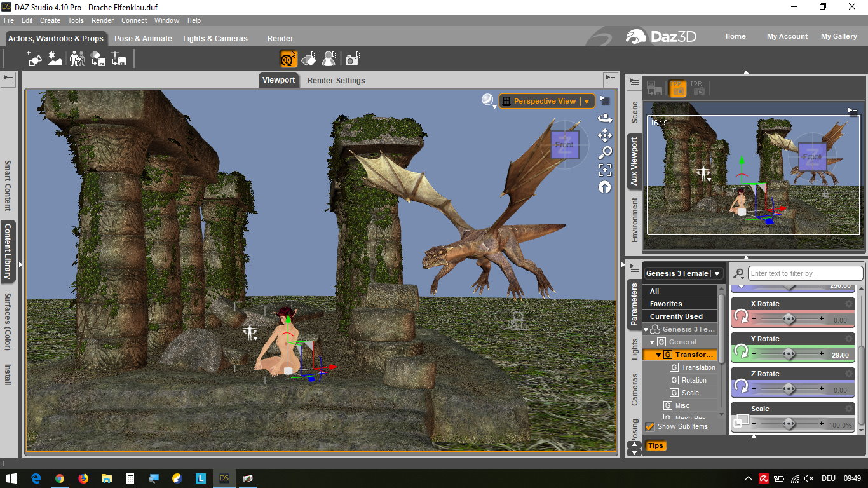Click the X Rotate parameter settings gear
The height and width of the screenshot is (488, 868).
(849, 304)
